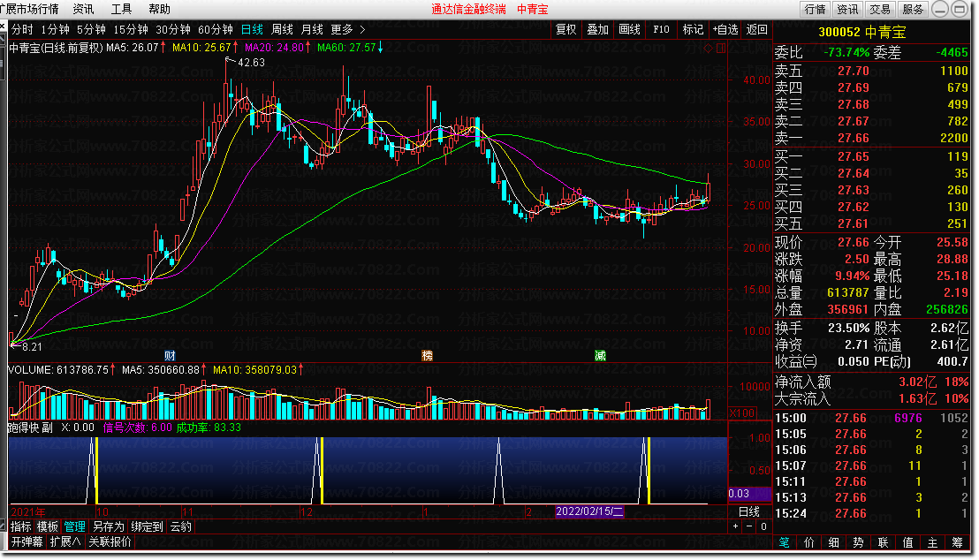Switch to the 月线 monthly chart

click(x=312, y=29)
